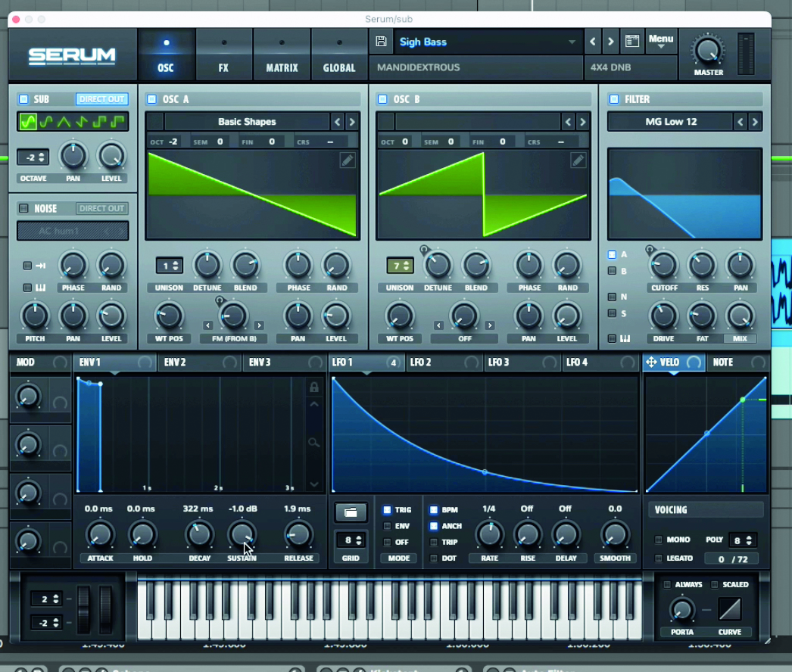Click the filter CUTOFF knob
792x672 pixels.
pos(664,265)
